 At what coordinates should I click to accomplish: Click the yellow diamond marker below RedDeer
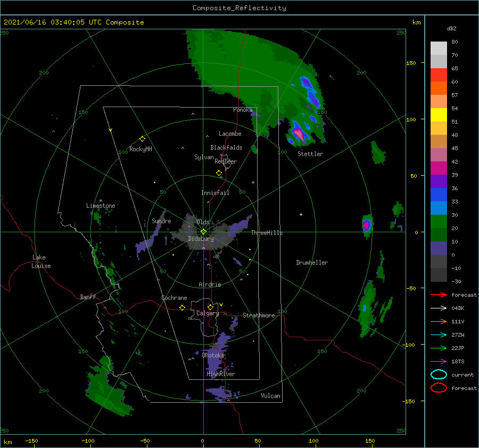coord(219,173)
